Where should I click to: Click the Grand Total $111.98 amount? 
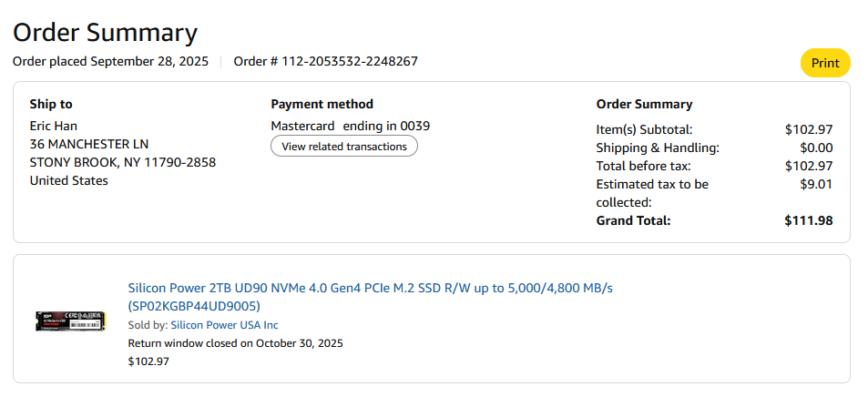pos(808,220)
